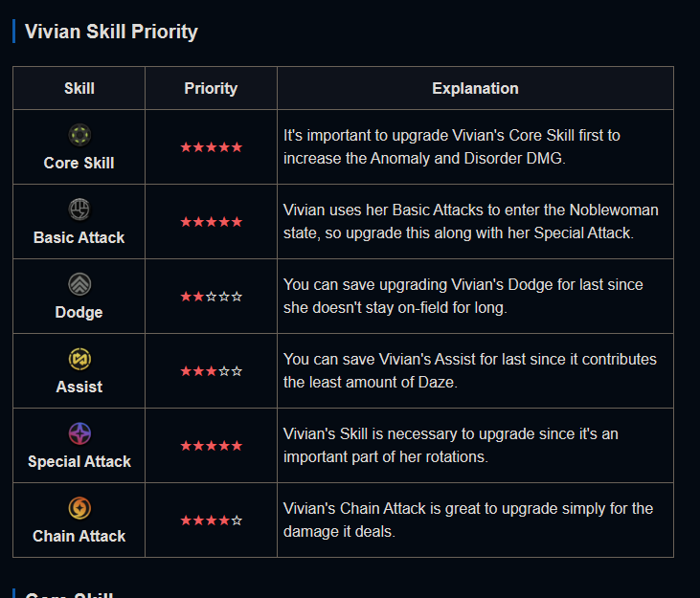Click the Skill column header
The width and height of the screenshot is (700, 598).
(79, 88)
